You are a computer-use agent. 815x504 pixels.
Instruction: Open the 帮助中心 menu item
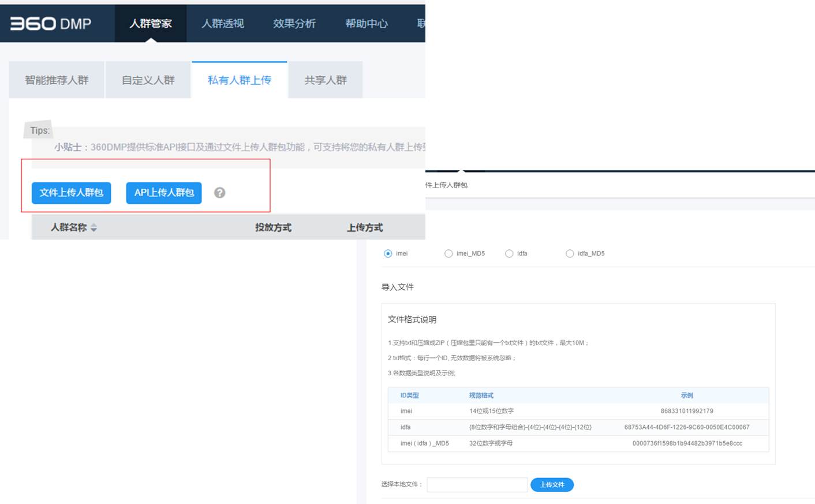(367, 24)
